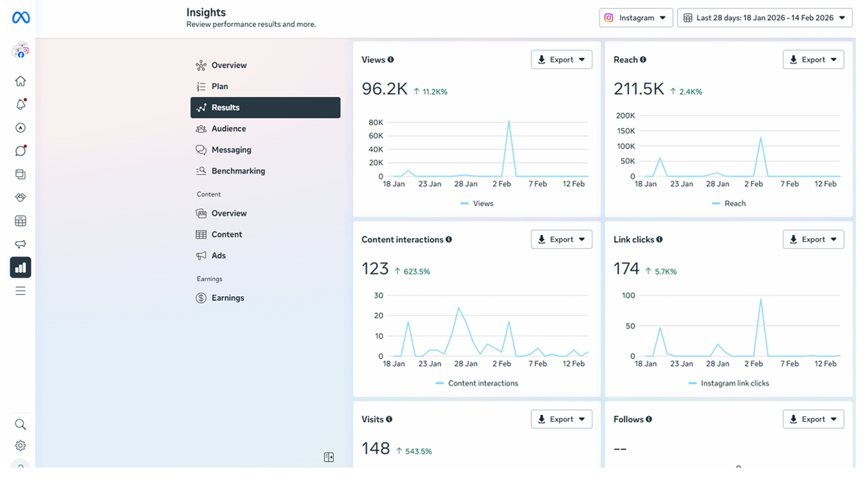Toggle Views series in chart legend
The height and width of the screenshot is (484, 868).
[477, 203]
